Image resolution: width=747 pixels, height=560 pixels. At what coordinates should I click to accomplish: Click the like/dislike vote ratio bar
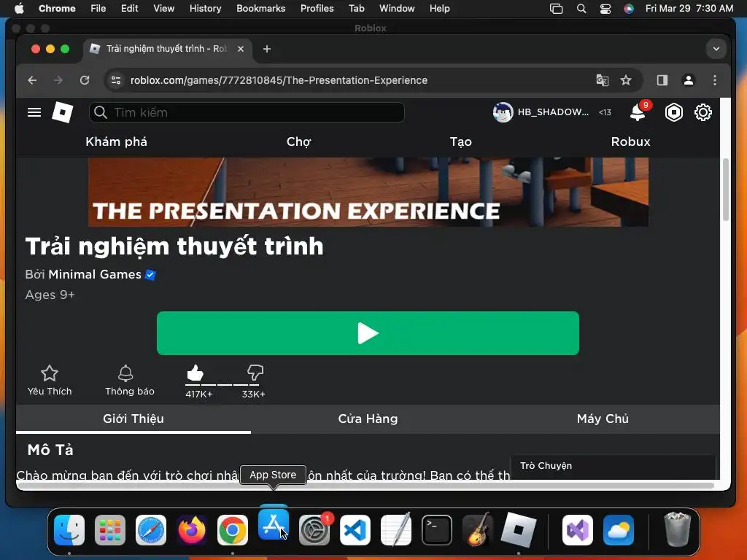click(222, 384)
